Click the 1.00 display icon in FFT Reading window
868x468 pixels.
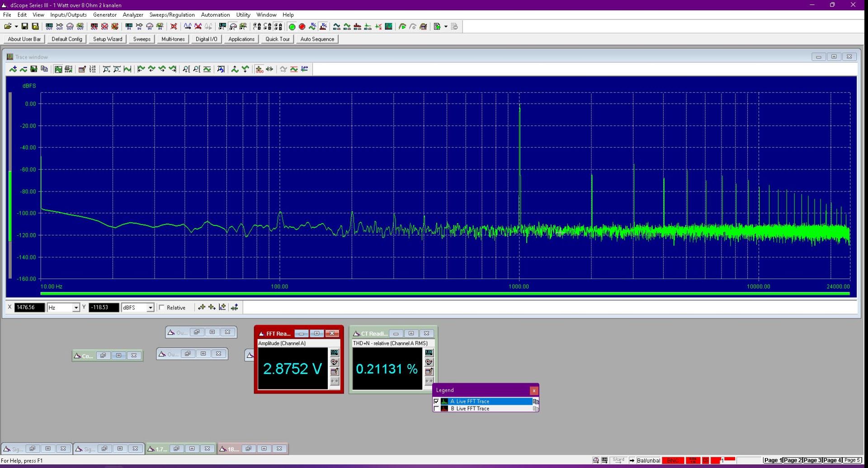pyautogui.click(x=335, y=353)
